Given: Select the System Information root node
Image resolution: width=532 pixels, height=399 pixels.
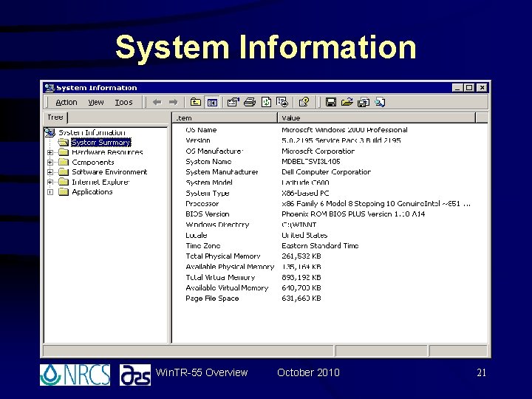Looking at the screenshot, I should pos(92,132).
